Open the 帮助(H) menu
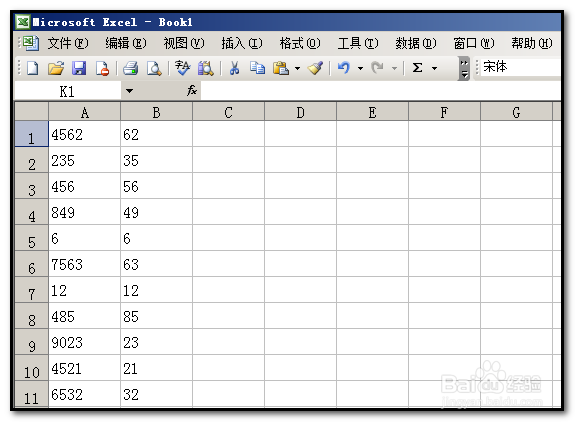Image resolution: width=575 pixels, height=422 pixels. [531, 43]
